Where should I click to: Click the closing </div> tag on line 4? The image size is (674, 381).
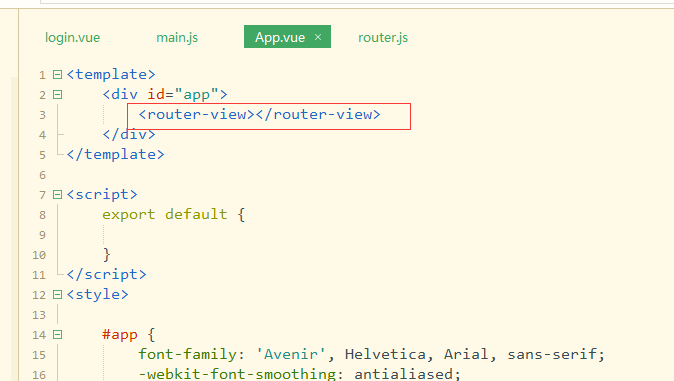tap(129, 135)
